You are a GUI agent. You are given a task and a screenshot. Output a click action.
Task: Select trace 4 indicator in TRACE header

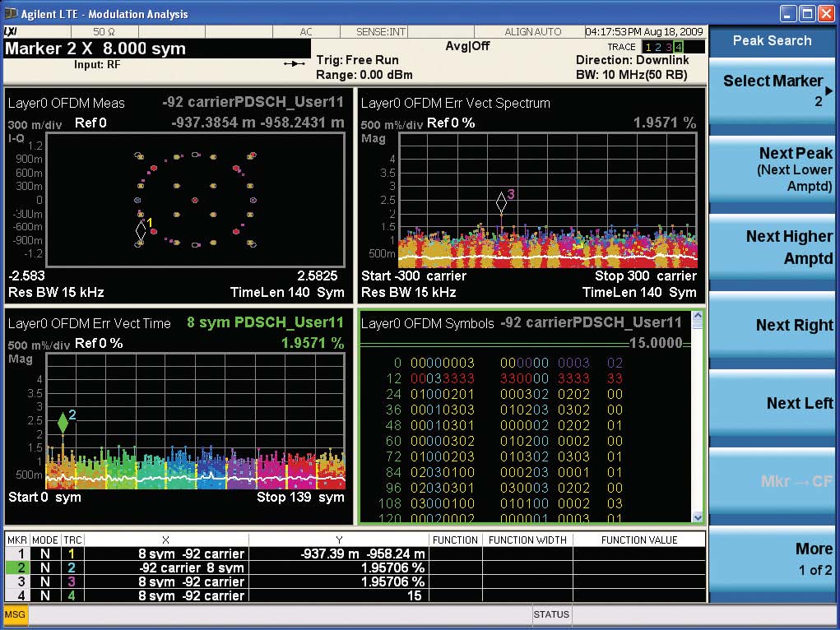[678, 47]
